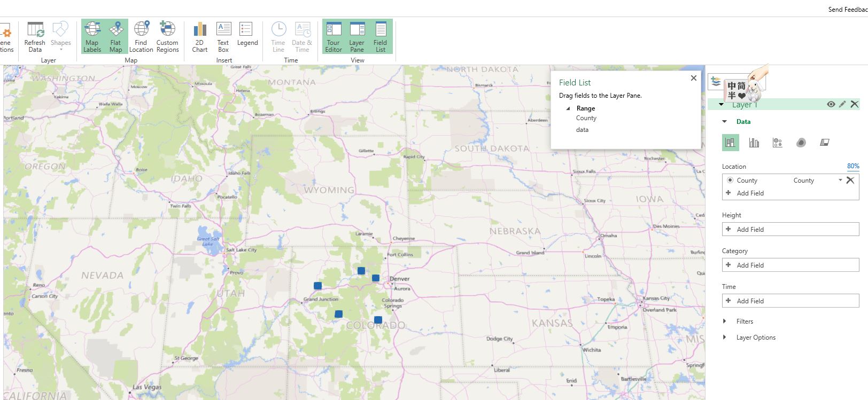Rename Layer 1 with the pencil icon
868x400 pixels.
[x=842, y=105]
